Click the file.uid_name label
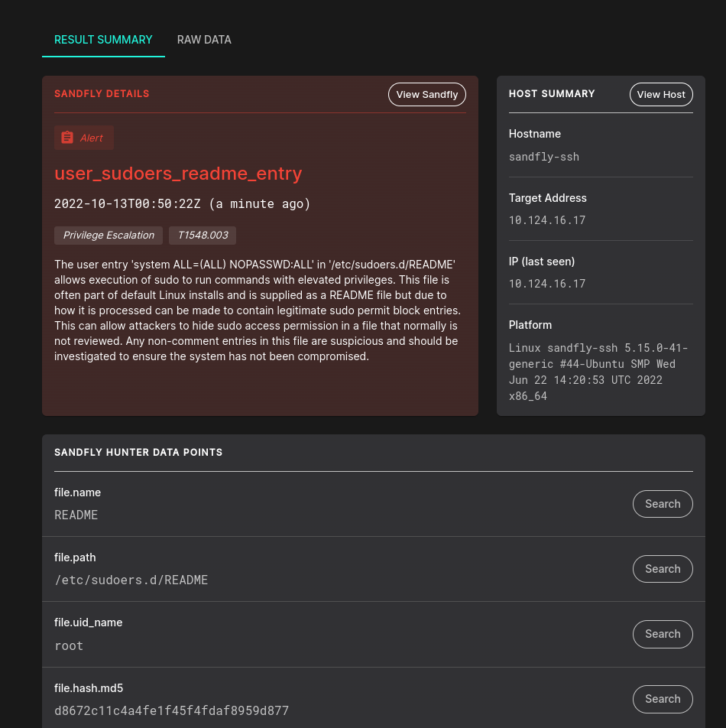Viewport: 726px width, 728px height. tap(88, 622)
